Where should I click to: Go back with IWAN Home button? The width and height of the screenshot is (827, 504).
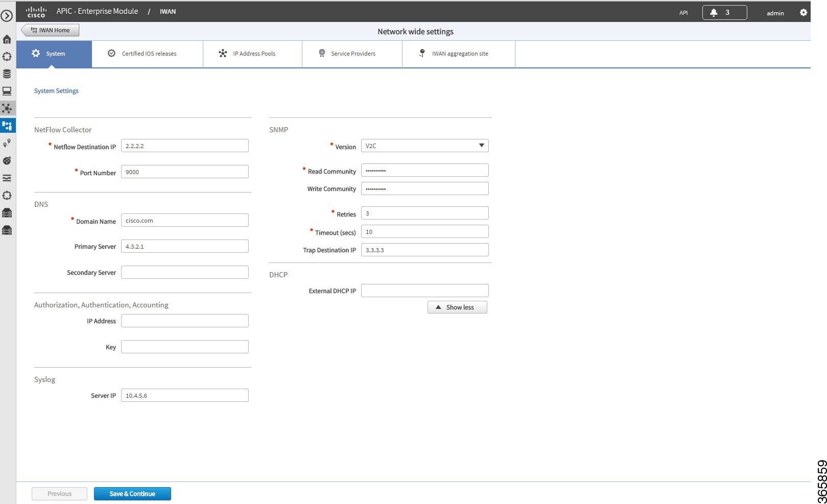51,30
